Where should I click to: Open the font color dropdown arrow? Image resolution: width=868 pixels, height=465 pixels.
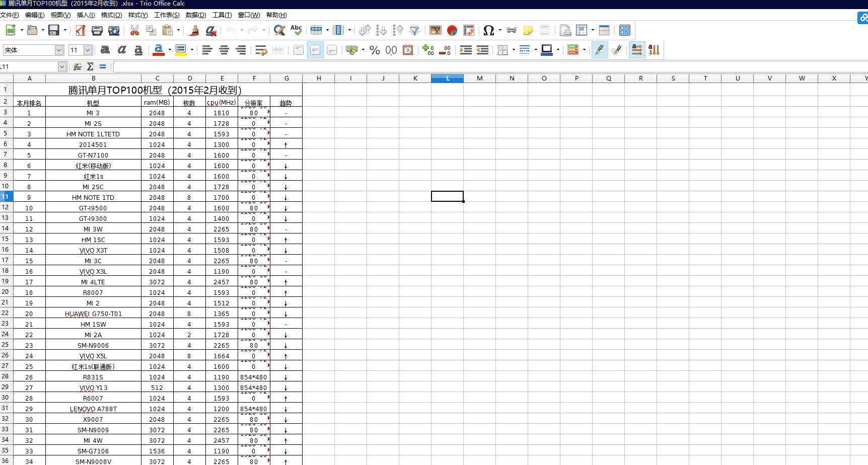coord(170,50)
